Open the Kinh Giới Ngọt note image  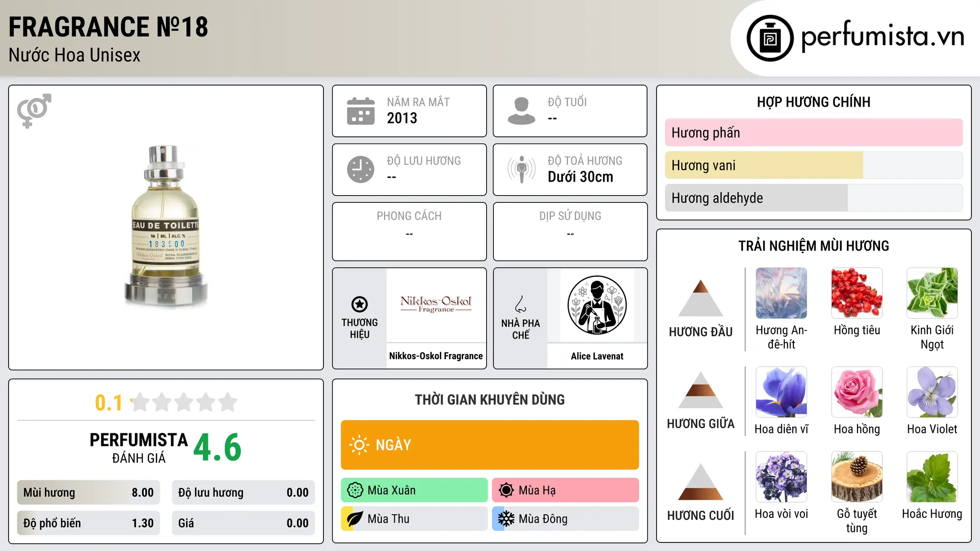(x=932, y=293)
